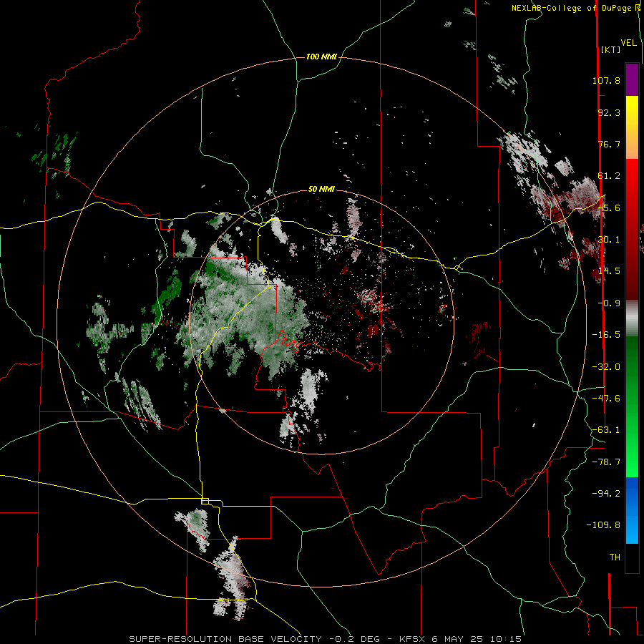Click the -47.6 velocity scale value
Screen dimensions: 644x644
(x=606, y=399)
